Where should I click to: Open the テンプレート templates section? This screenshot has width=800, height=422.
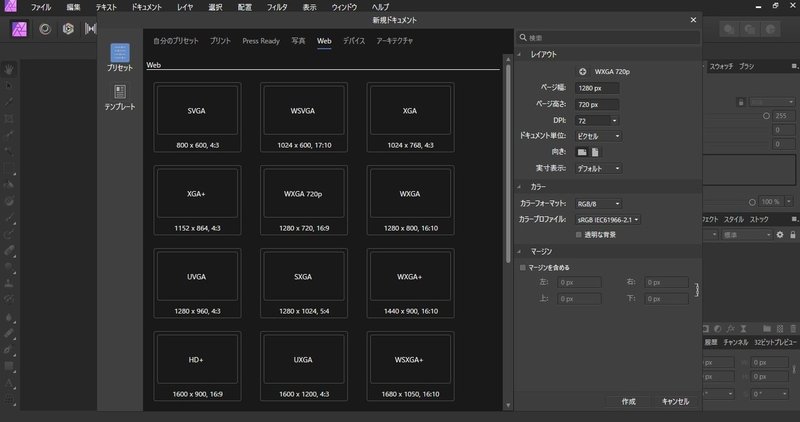[x=120, y=97]
